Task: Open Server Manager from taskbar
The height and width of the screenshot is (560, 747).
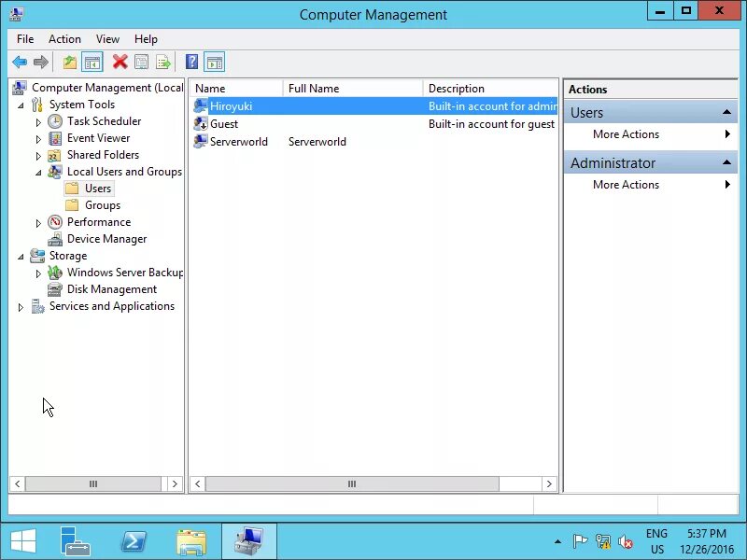Action: point(76,542)
